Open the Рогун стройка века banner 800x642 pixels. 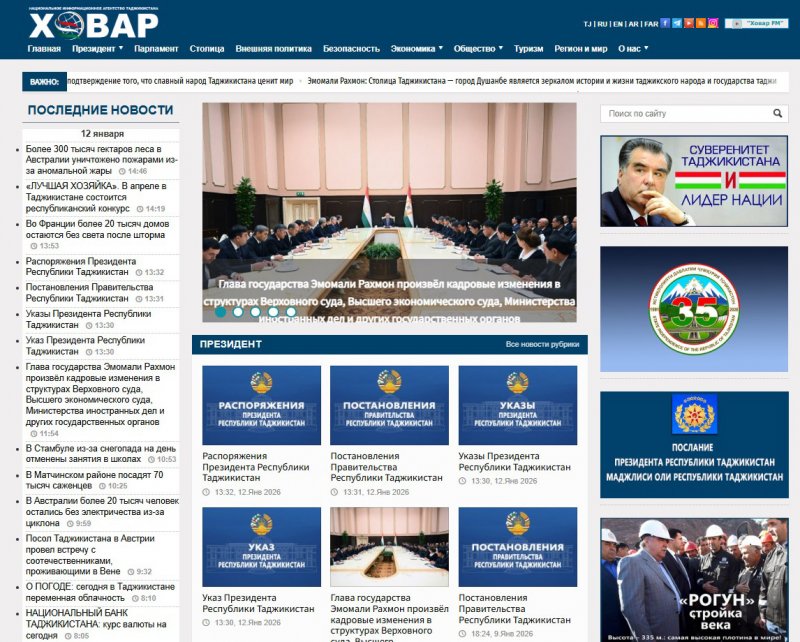pos(694,579)
